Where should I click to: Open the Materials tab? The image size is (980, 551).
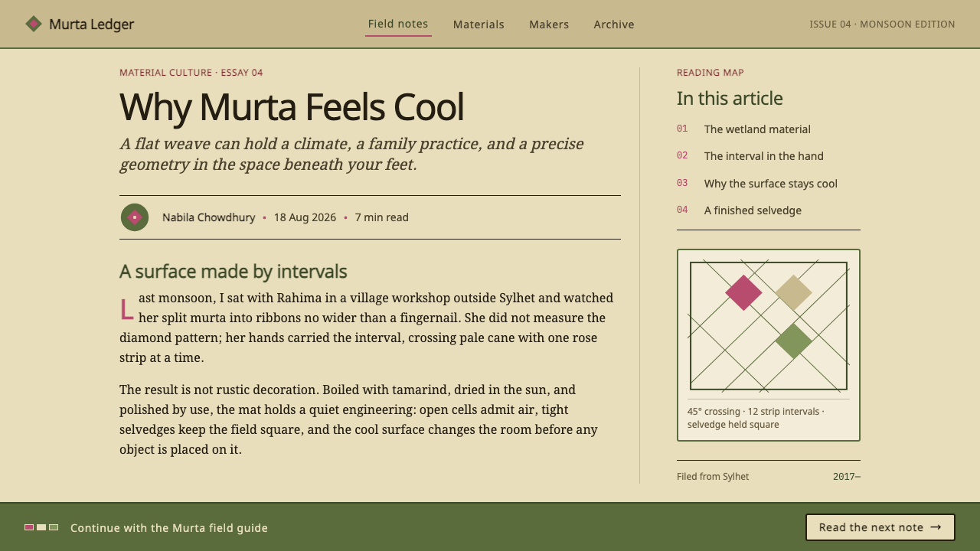(x=479, y=24)
